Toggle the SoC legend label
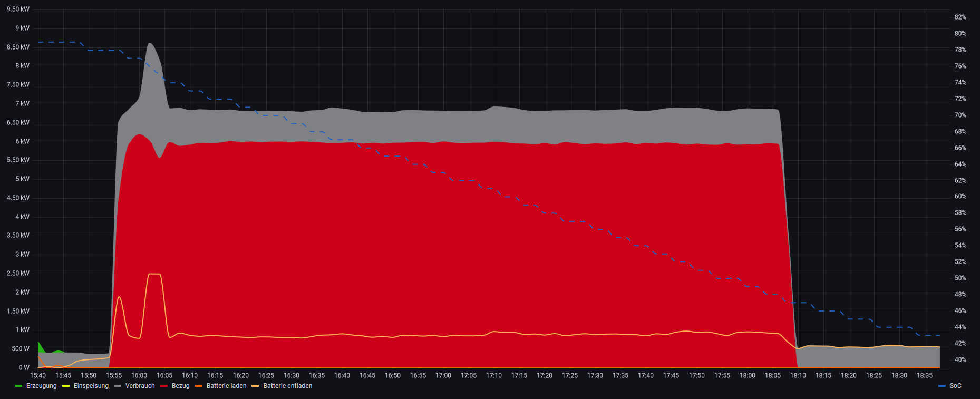The width and height of the screenshot is (980, 399). pos(955,386)
